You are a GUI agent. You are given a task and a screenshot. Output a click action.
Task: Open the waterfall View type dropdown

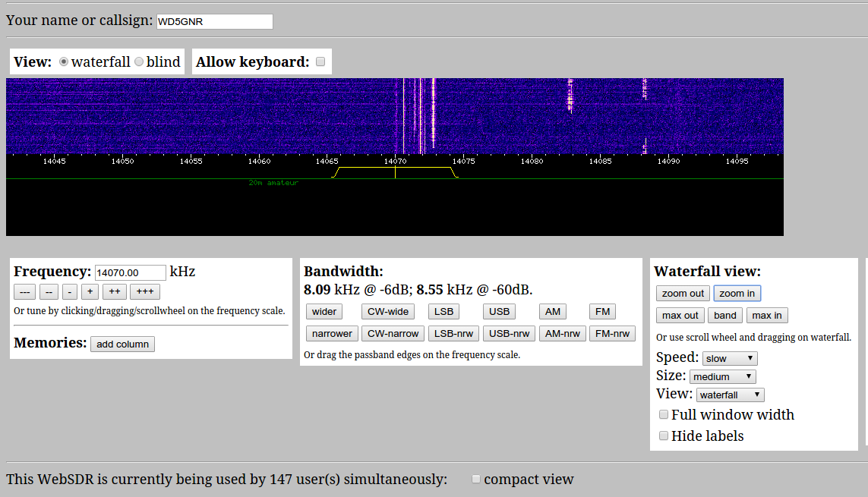pyautogui.click(x=730, y=395)
